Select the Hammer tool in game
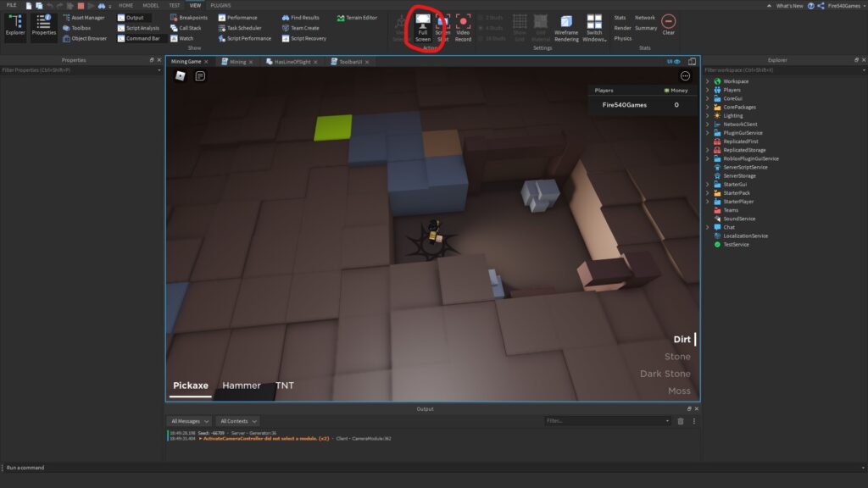 [241, 385]
